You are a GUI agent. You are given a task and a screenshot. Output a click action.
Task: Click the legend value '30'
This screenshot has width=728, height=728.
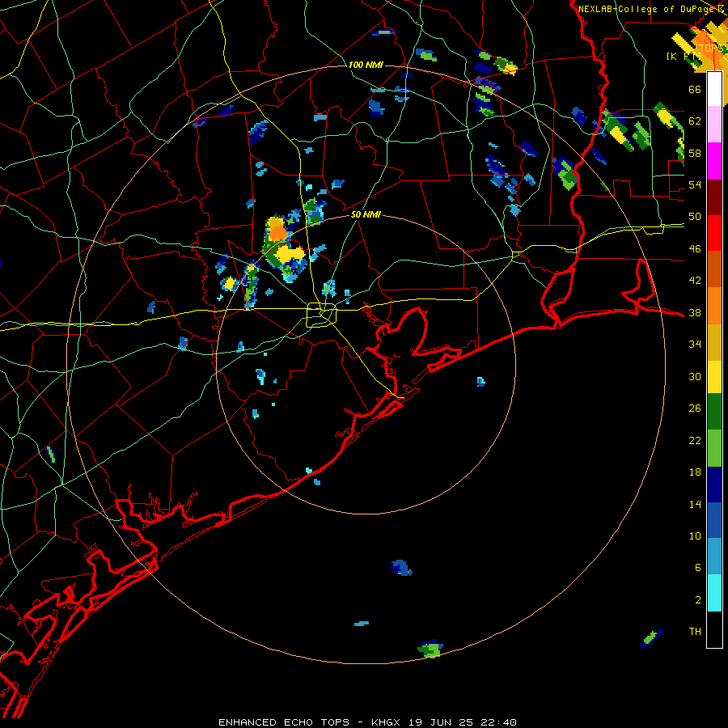695,376
